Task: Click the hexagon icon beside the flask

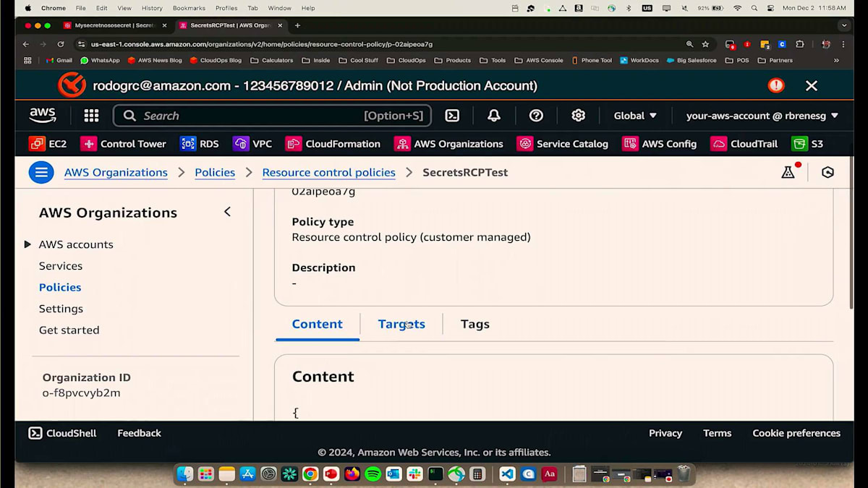Action: pos(828,172)
